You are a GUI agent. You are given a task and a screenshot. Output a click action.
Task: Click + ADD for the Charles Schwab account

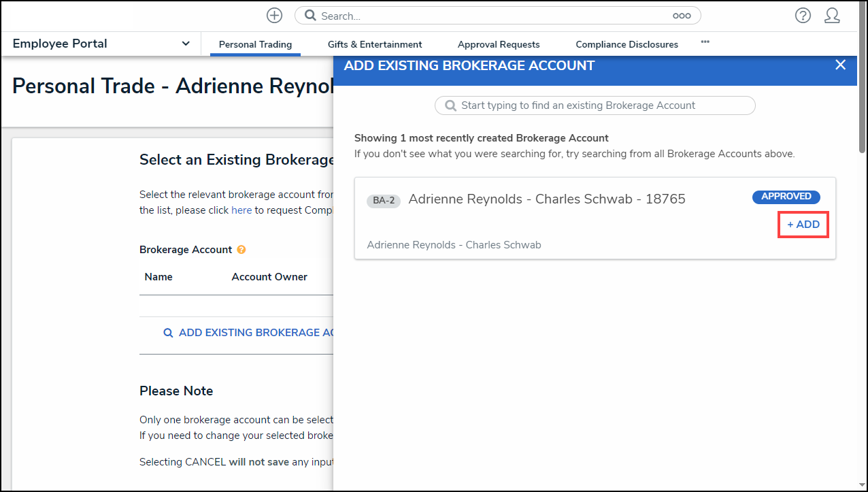click(803, 225)
